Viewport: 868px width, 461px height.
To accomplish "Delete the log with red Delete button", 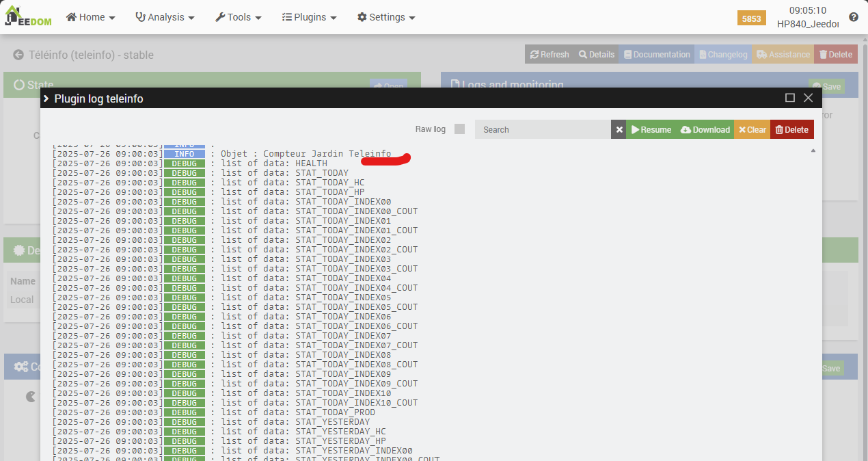I will (791, 129).
